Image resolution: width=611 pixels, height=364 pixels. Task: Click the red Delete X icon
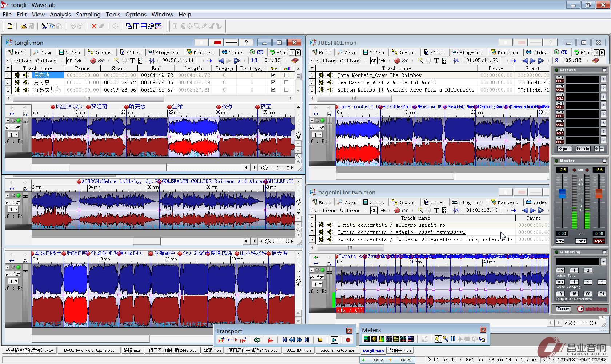pos(94,26)
